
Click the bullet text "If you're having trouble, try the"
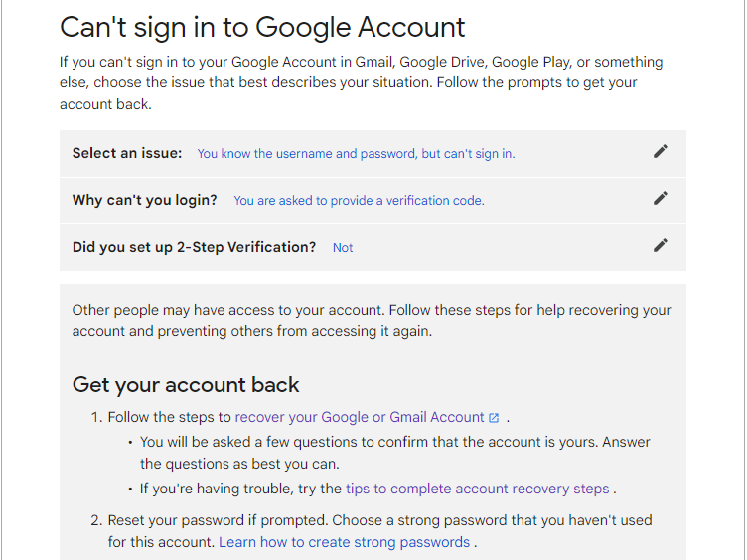coord(240,489)
